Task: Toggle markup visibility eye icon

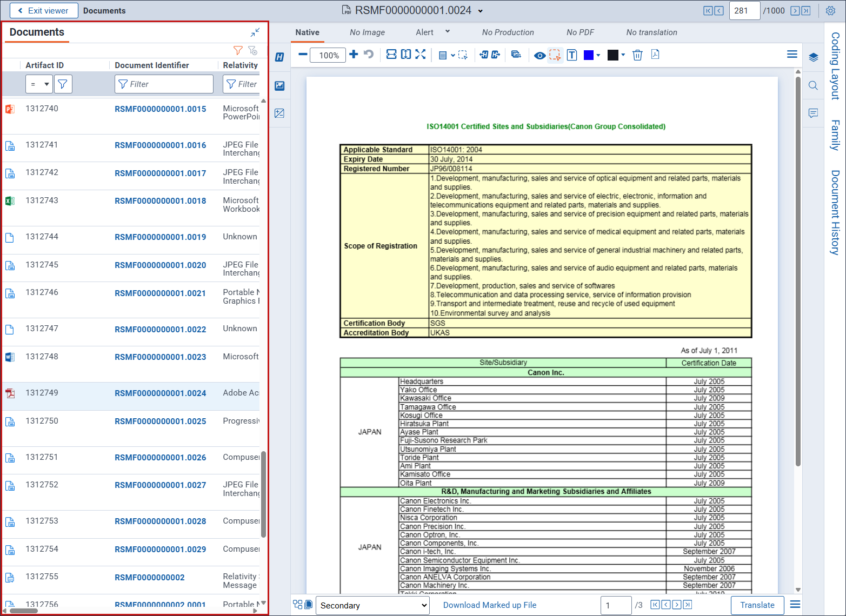Action: (539, 55)
